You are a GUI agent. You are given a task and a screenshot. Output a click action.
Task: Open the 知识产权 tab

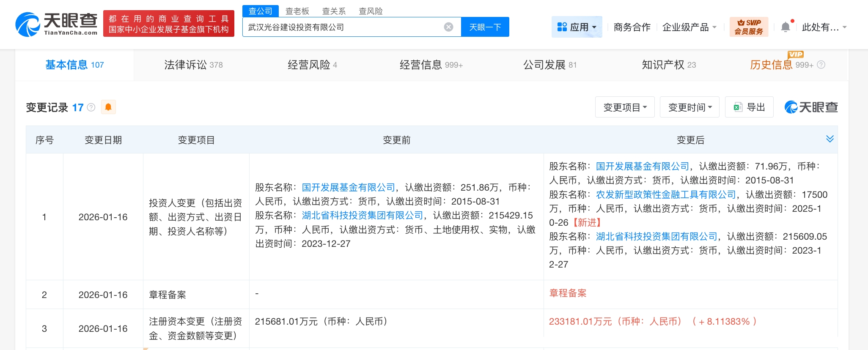point(668,65)
